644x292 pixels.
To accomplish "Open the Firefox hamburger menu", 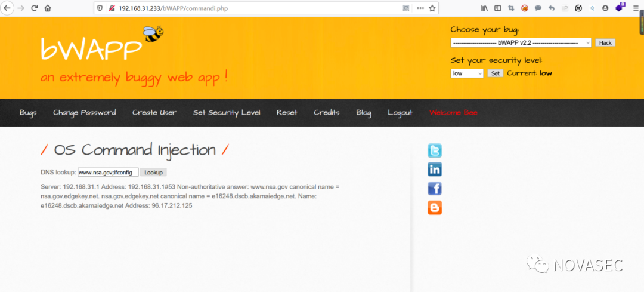I will [x=636, y=8].
